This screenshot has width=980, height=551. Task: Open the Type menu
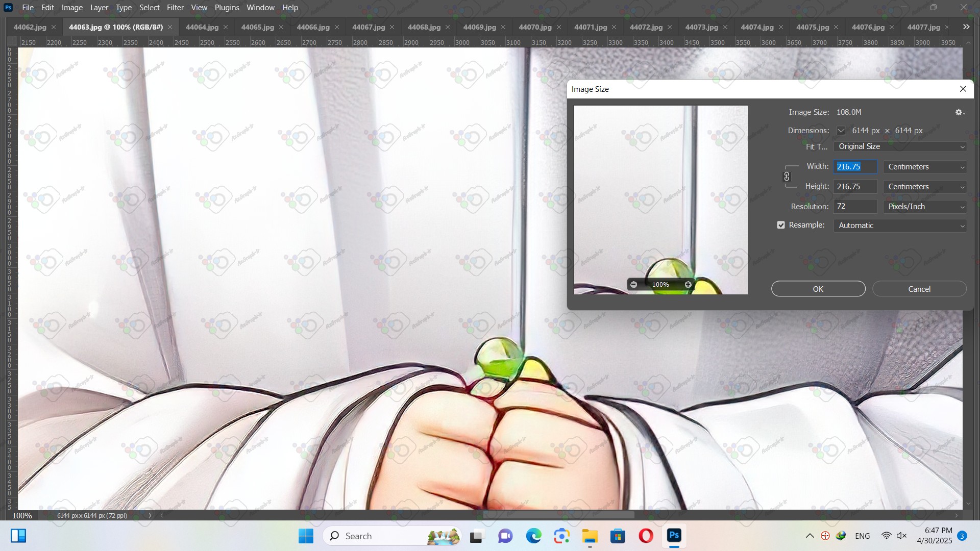124,8
